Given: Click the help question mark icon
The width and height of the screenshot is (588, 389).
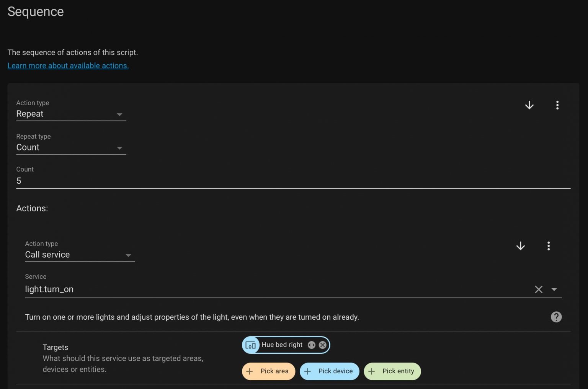Looking at the screenshot, I should click(556, 317).
